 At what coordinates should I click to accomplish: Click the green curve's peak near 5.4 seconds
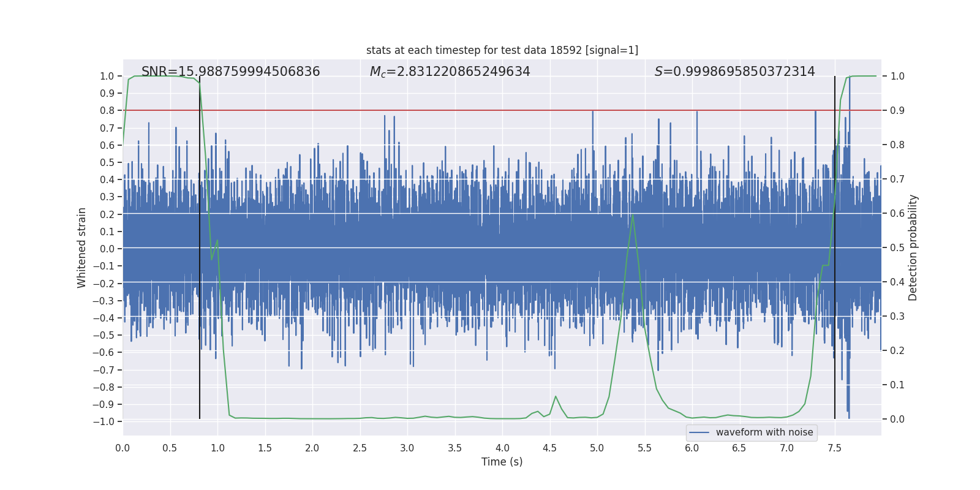(632, 215)
